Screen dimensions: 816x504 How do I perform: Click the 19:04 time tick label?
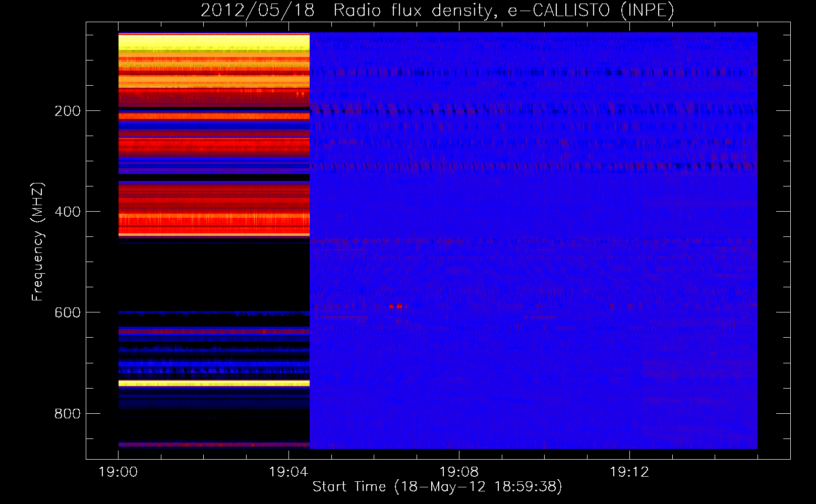coord(289,472)
